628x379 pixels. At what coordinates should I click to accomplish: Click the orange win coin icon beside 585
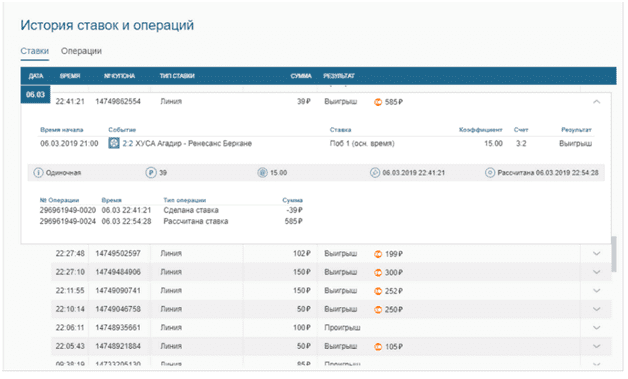378,102
